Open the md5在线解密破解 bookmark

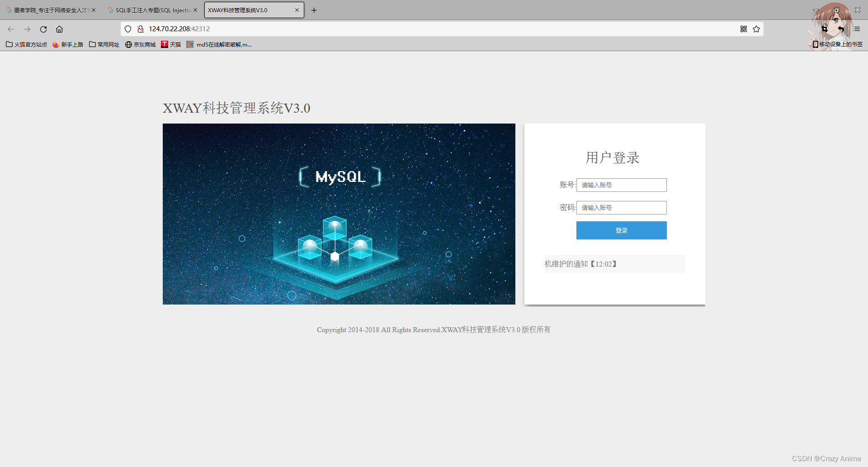(x=219, y=44)
